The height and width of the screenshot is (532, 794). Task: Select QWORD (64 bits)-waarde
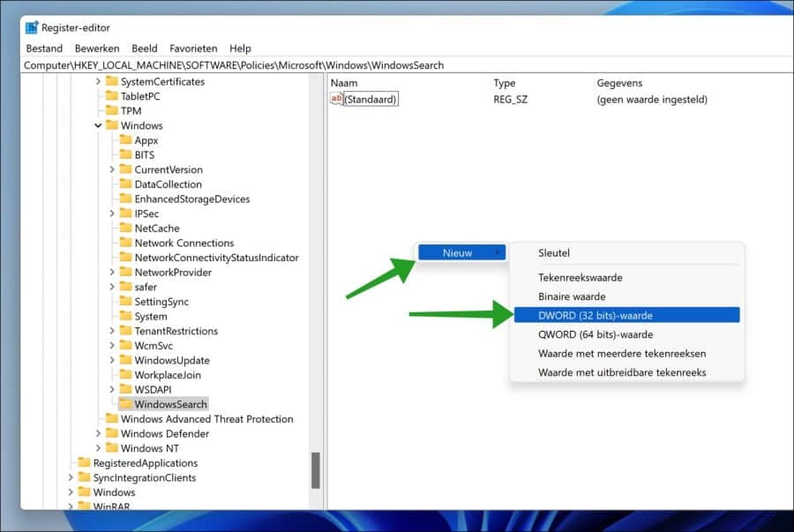pos(627,334)
